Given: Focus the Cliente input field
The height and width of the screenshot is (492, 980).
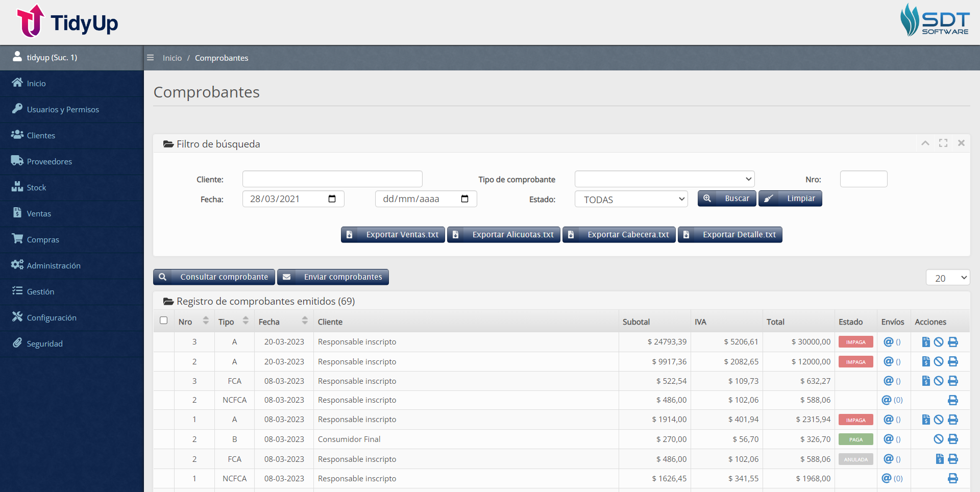Looking at the screenshot, I should coord(332,179).
